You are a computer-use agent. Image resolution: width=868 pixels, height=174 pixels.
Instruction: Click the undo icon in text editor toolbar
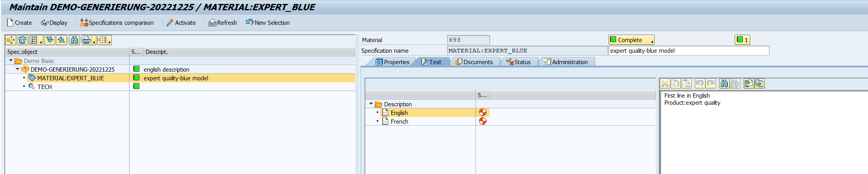pos(700,83)
